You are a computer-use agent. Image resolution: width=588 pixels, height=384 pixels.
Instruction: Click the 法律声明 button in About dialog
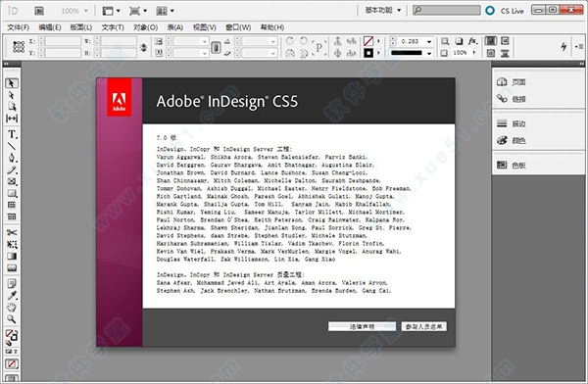(362, 326)
